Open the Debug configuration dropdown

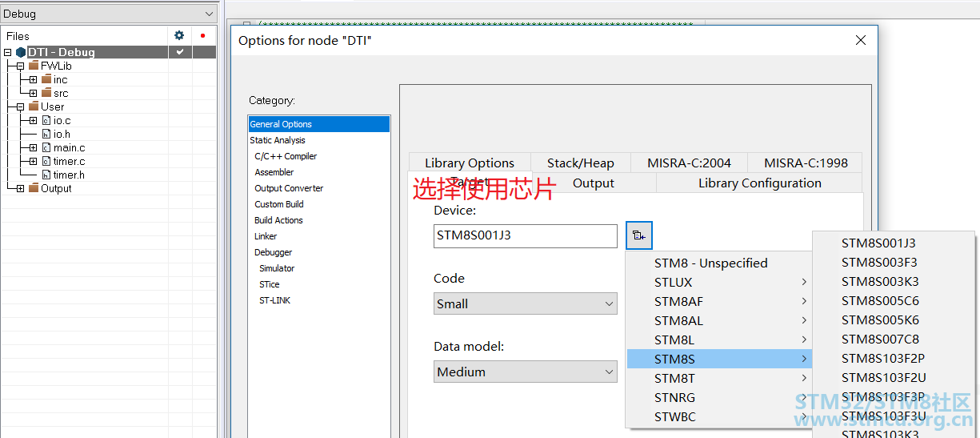108,14
